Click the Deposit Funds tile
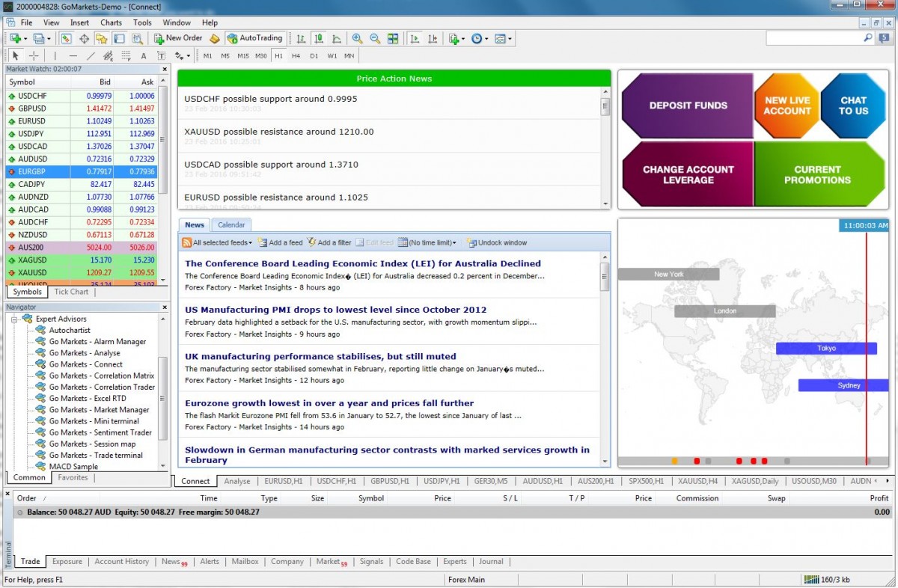This screenshot has height=588, width=898. [688, 105]
